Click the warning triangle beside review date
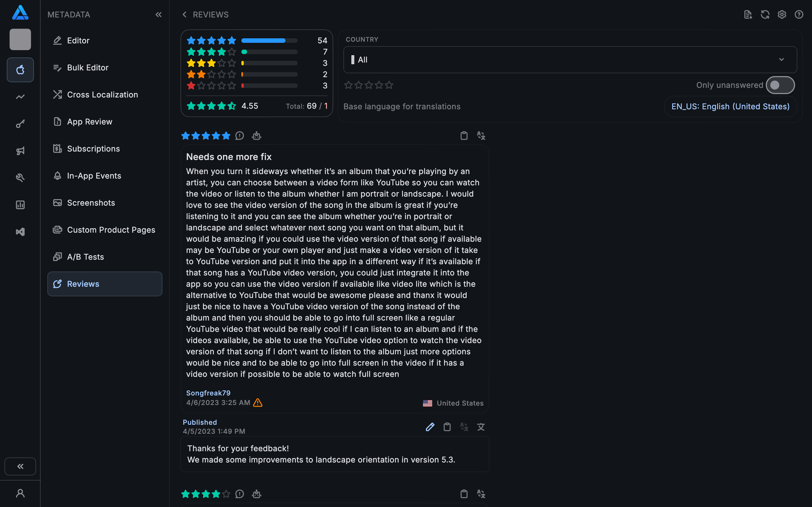Image resolution: width=812 pixels, height=507 pixels. 258,403
